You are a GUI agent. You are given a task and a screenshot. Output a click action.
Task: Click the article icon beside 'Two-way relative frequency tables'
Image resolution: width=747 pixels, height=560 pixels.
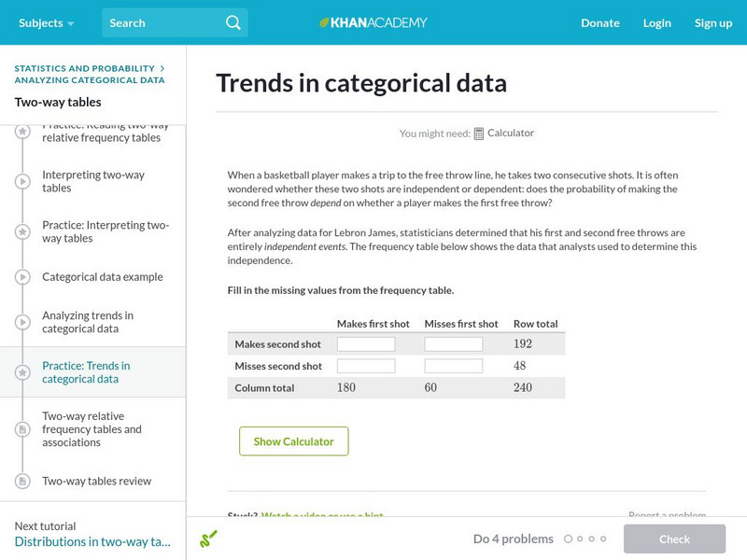coord(21,428)
